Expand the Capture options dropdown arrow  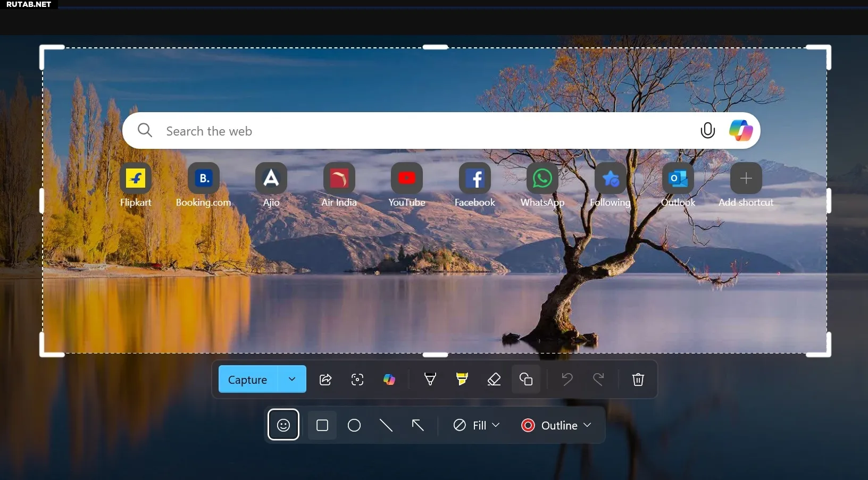pyautogui.click(x=292, y=380)
